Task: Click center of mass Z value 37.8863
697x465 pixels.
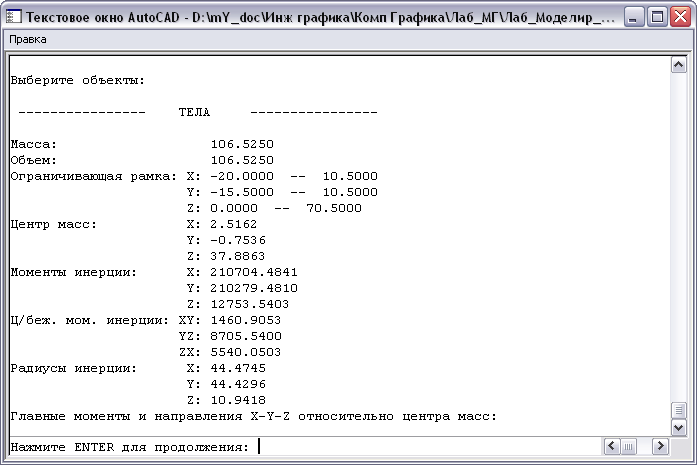Action: point(238,257)
